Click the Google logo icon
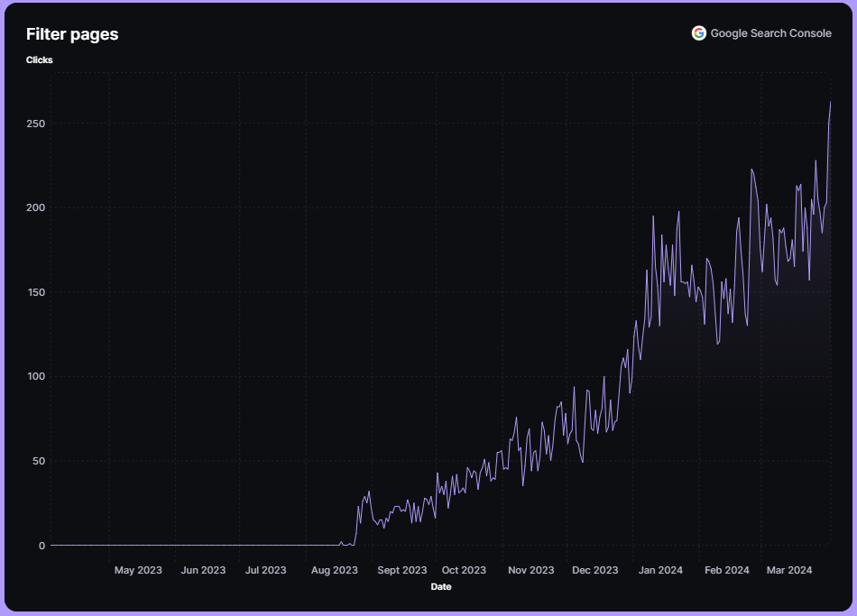Image resolution: width=857 pixels, height=616 pixels. [x=698, y=33]
